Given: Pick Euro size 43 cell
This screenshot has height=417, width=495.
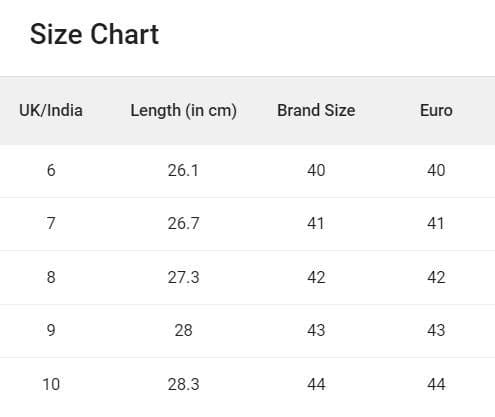Looking at the screenshot, I should coord(436,330).
